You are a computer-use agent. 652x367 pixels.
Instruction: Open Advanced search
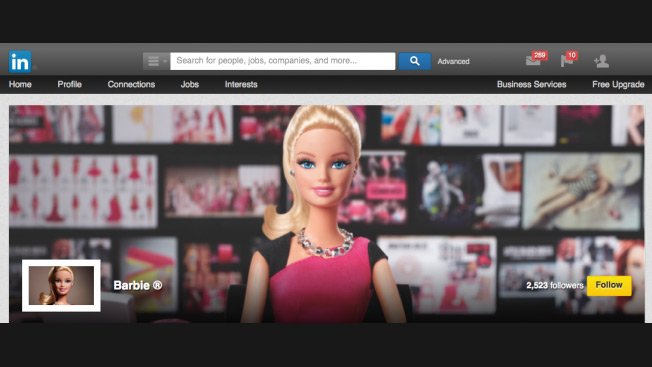pos(453,62)
